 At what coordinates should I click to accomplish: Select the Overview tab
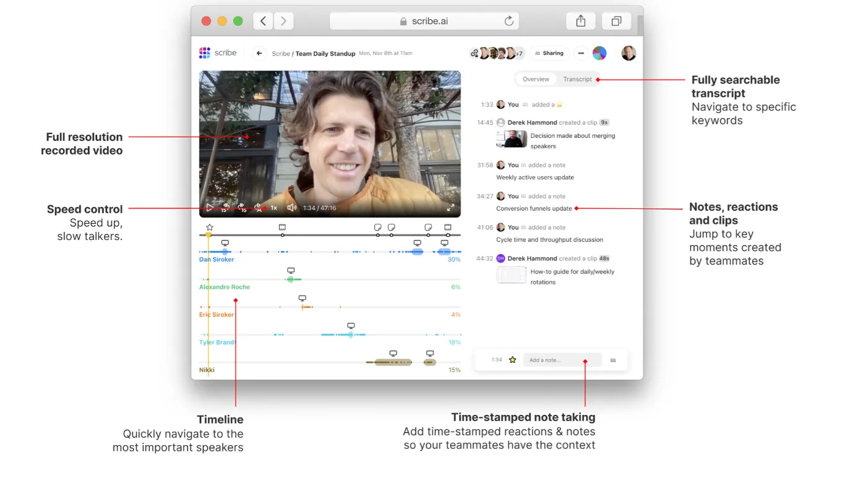pos(536,79)
